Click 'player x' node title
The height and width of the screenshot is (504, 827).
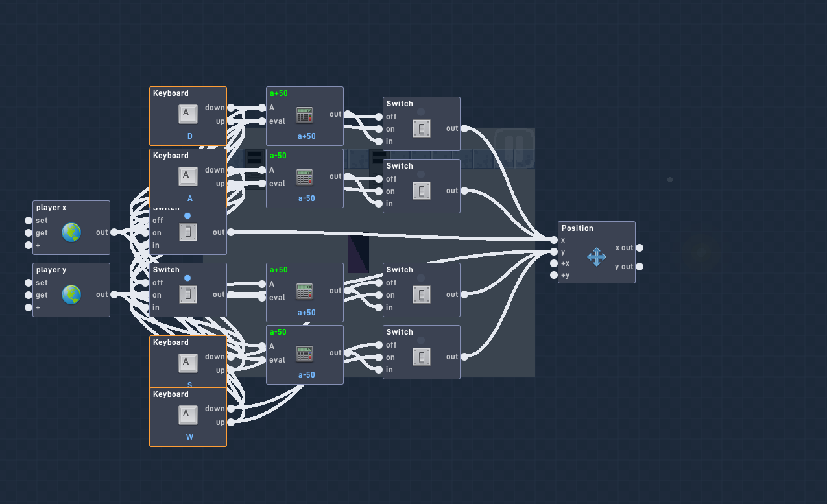pos(51,208)
